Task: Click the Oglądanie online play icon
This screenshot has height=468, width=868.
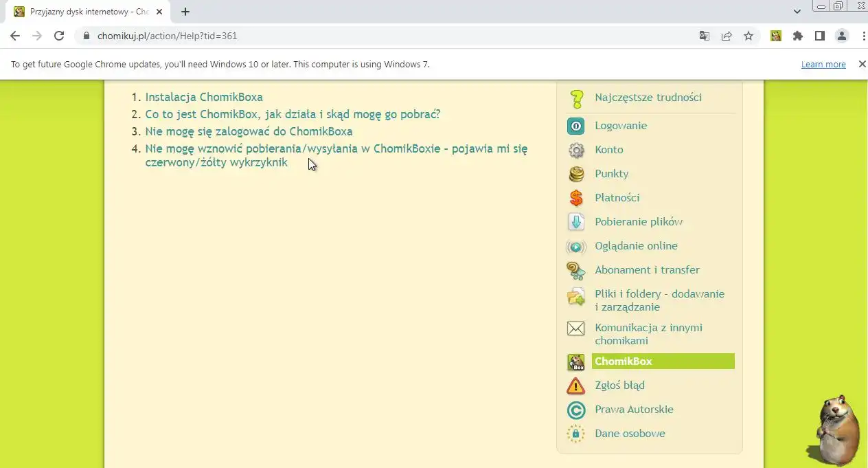Action: [575, 247]
